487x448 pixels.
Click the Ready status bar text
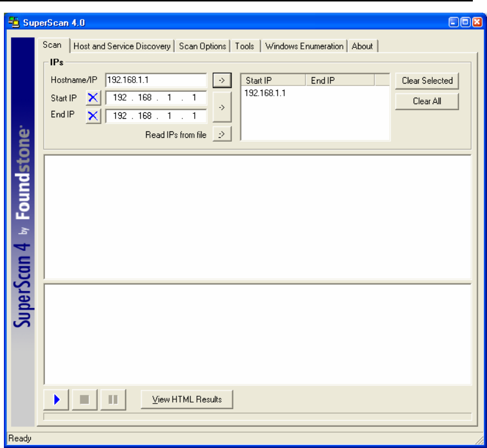[x=20, y=438]
